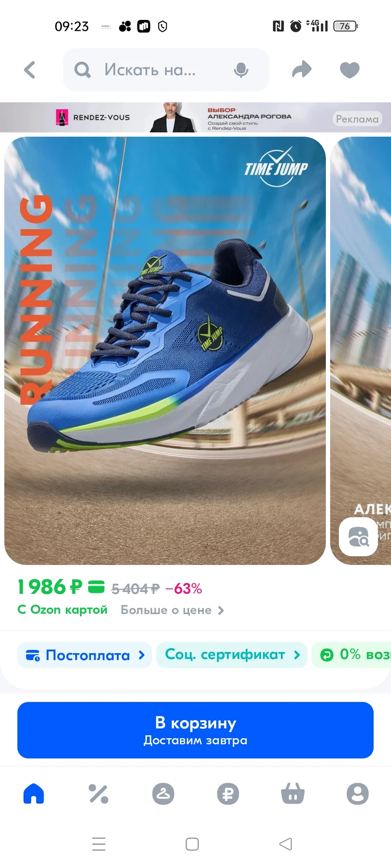Open the ruble finance tab icon
391x868 pixels.
228,793
